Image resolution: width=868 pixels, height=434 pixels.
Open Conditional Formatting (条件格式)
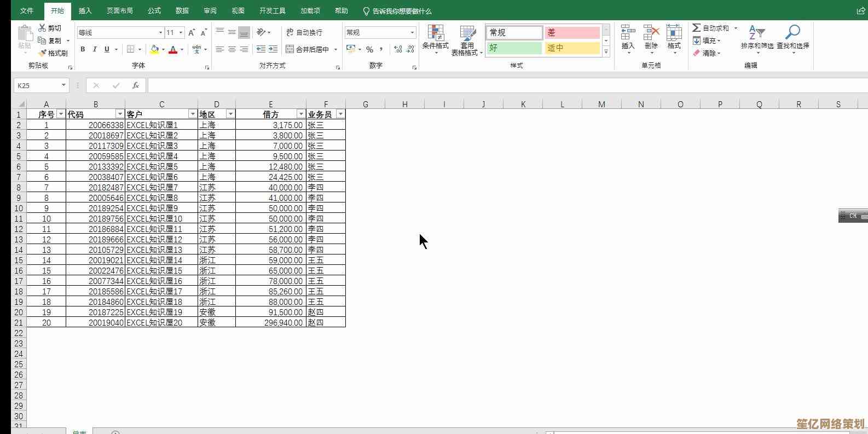436,38
